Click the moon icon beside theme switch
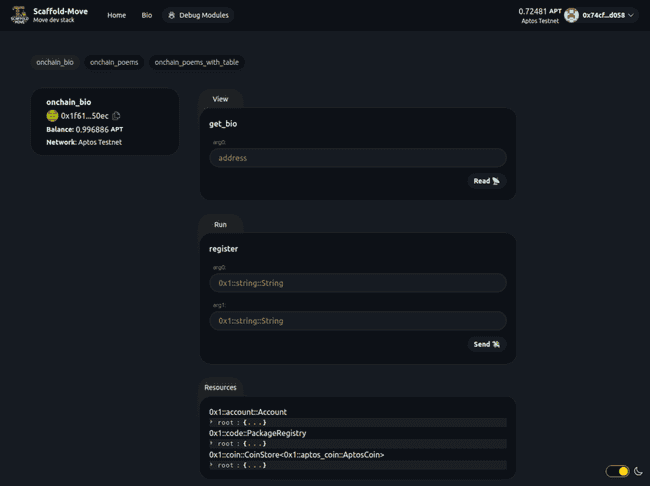Viewport: 650px width, 486px height. (637, 471)
